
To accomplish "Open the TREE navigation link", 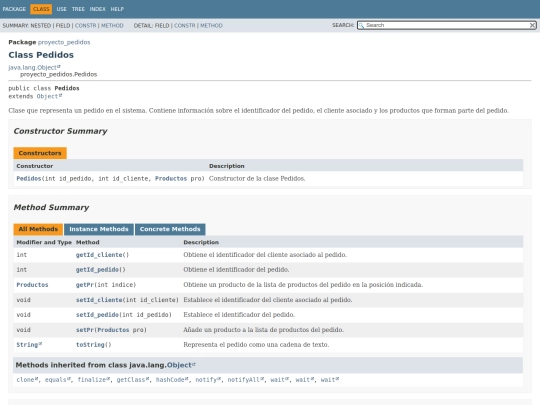I will [78, 9].
